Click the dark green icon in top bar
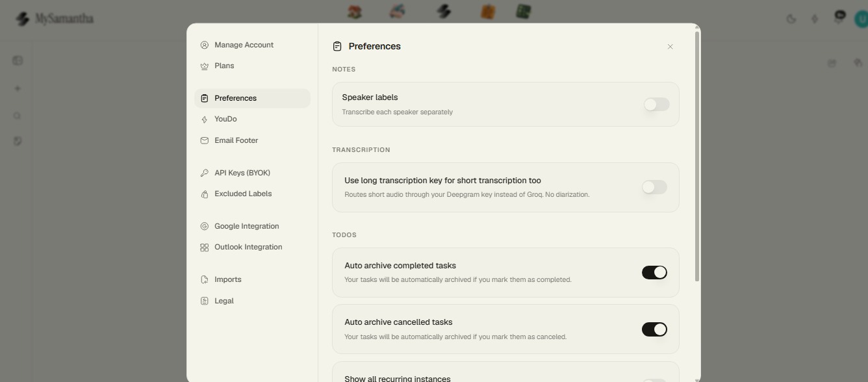 click(x=523, y=12)
